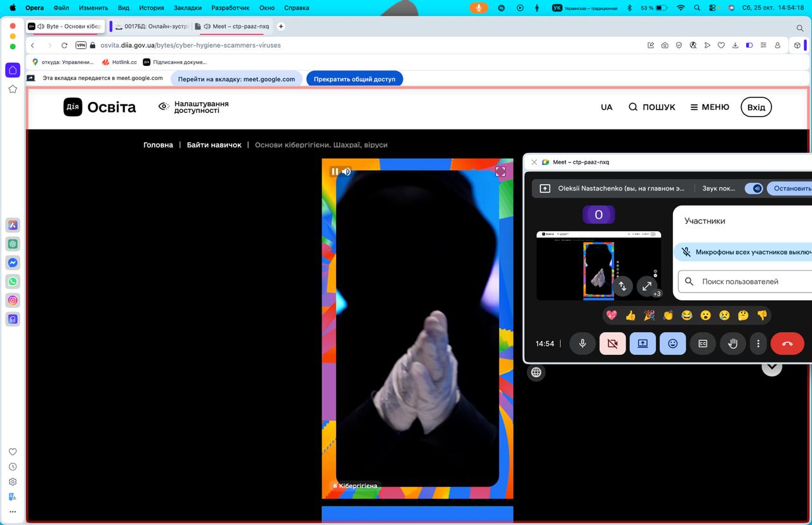Open WhatsApp in the Opera sidebar
This screenshot has height=525, width=812.
point(13,281)
